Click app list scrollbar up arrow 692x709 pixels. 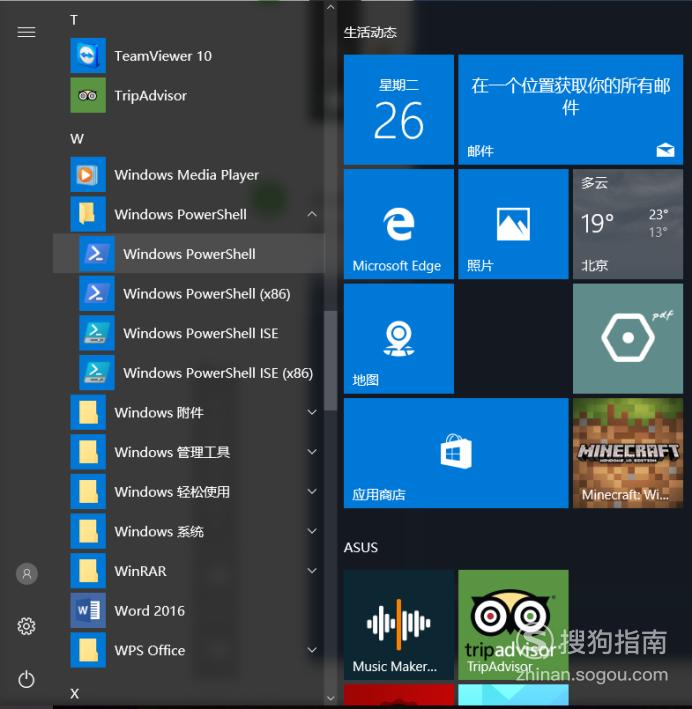coord(331,7)
